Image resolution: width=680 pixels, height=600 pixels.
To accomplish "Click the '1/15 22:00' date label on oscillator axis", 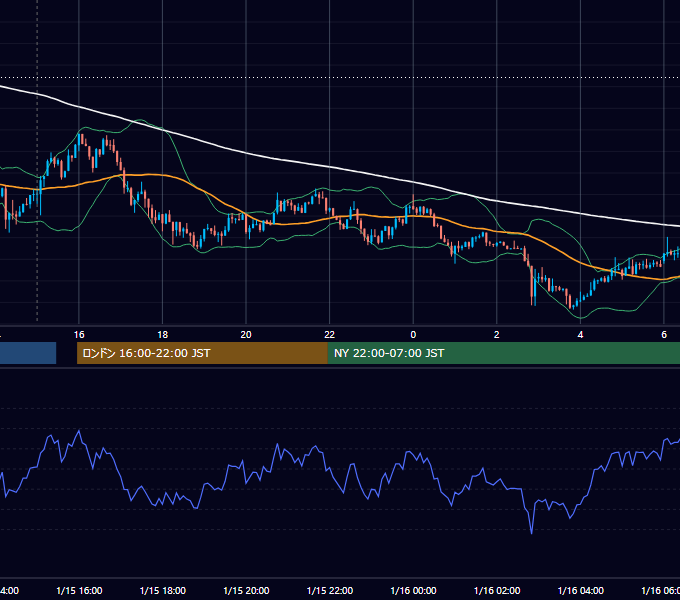I will point(330,590).
